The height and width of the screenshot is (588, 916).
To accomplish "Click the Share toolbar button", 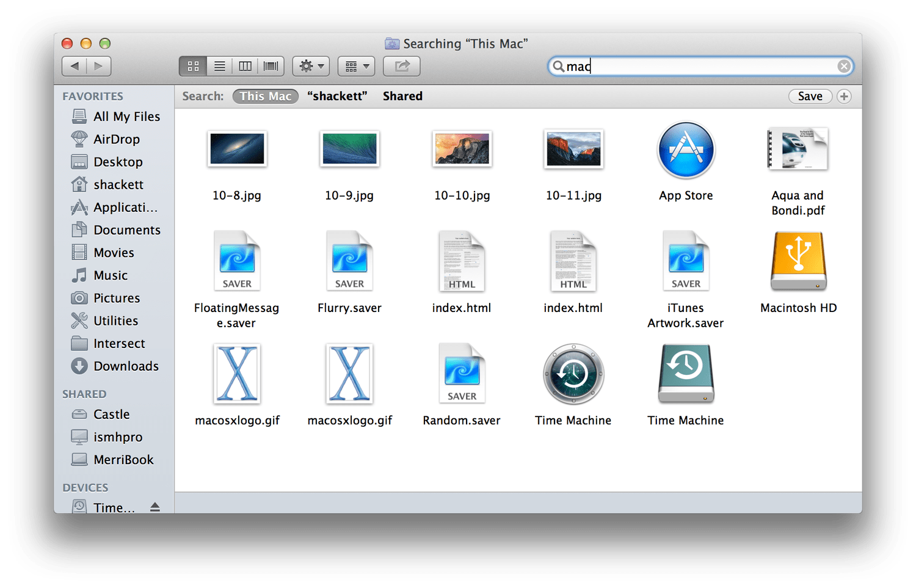I will 402,66.
